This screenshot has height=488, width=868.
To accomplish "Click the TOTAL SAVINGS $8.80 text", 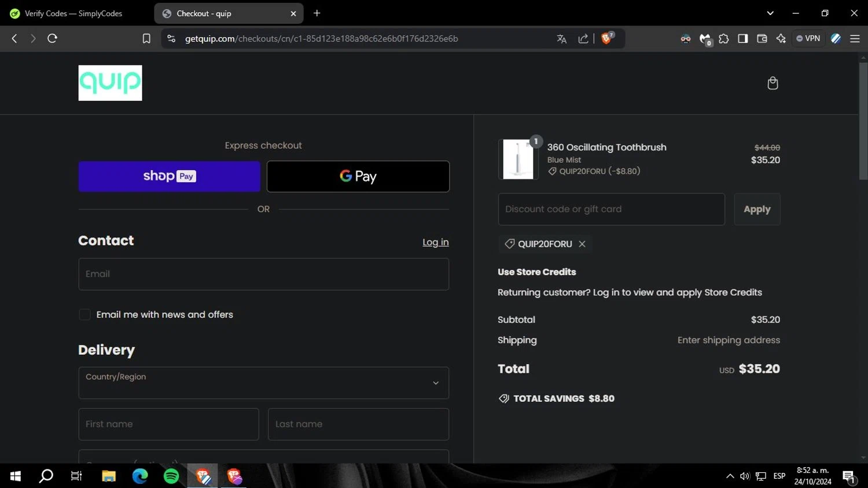I will point(564,399).
